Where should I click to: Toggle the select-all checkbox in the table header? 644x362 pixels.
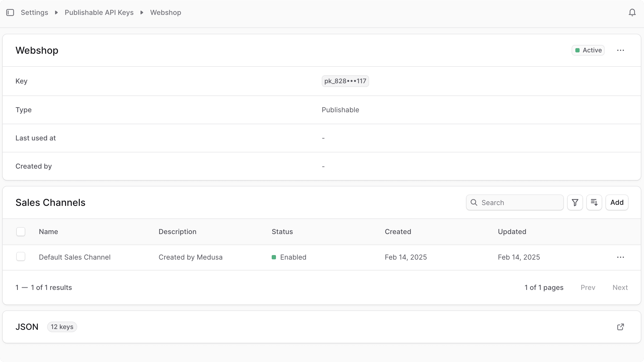(x=20, y=232)
